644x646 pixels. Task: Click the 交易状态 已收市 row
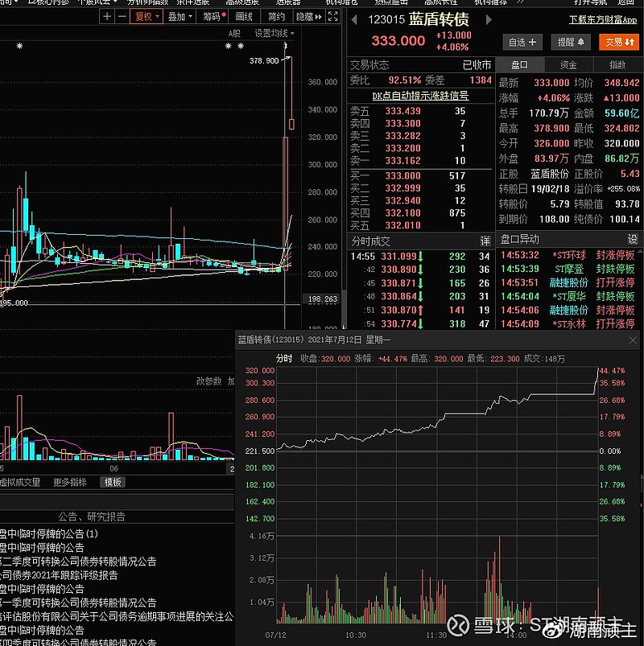(420, 64)
